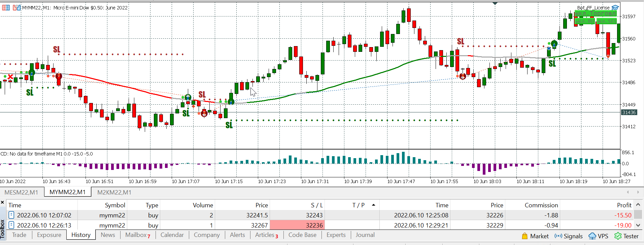Screen dimensions: 644x245
Task: Open the Strategy Tester icon
Action: pos(618,236)
